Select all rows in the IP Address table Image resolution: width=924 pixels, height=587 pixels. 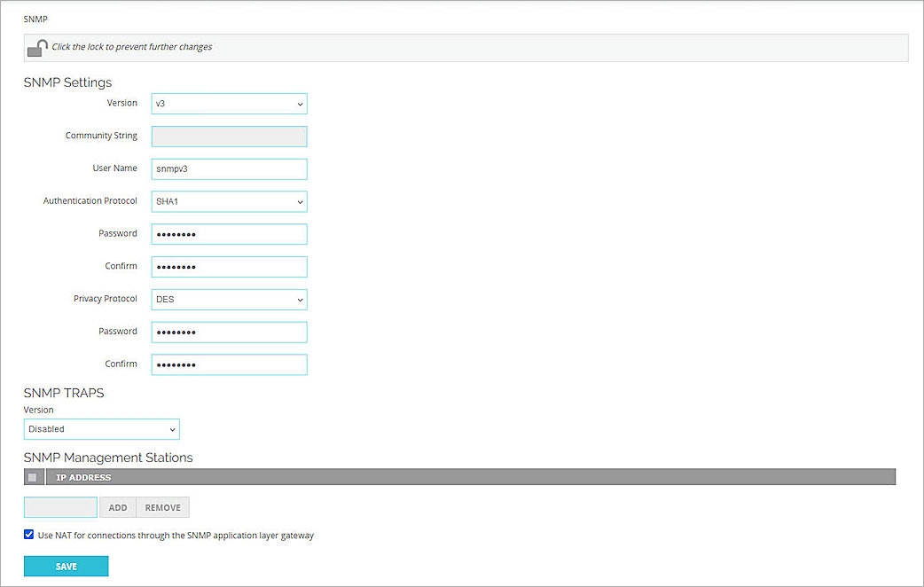click(32, 477)
